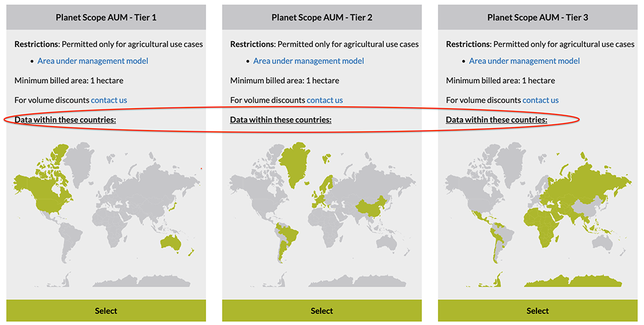Click the Tier 2 world map image
Screen dimensions: 644x325
click(323, 214)
